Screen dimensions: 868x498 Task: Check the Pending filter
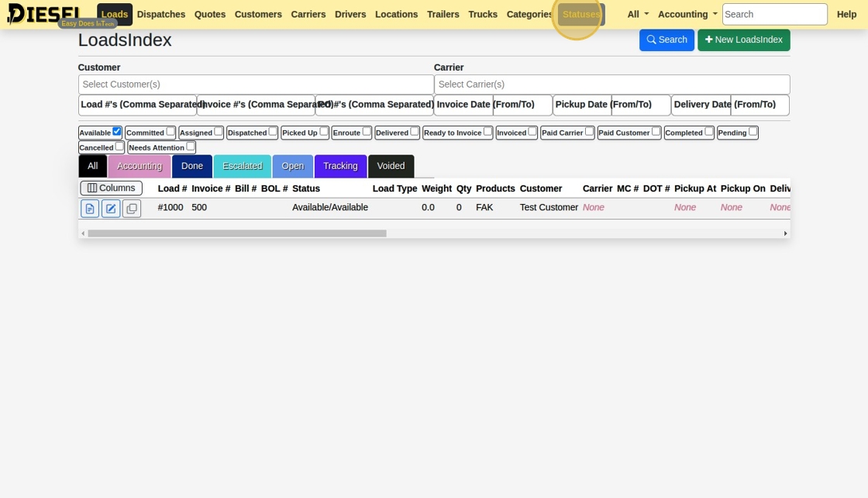pos(753,132)
